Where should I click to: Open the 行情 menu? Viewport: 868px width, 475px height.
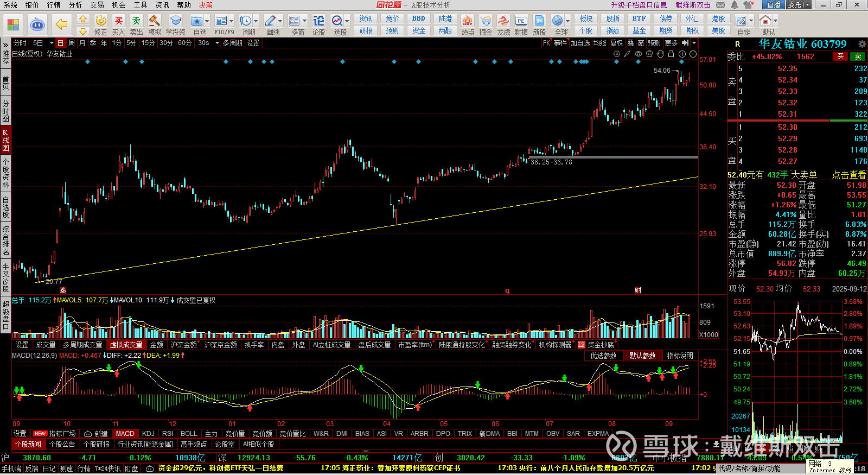coord(54,5)
